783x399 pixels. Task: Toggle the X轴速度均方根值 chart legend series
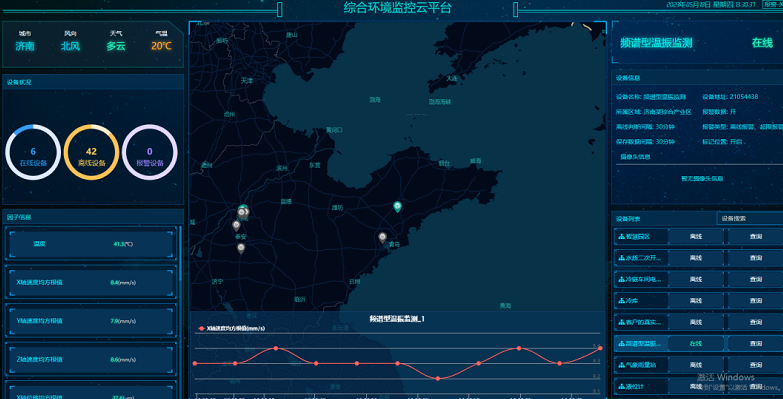click(231, 329)
